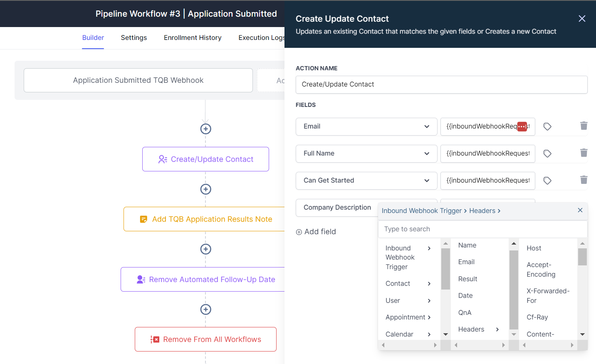Click Headers breadcrumb link
The height and width of the screenshot is (364, 596).
pos(482,211)
